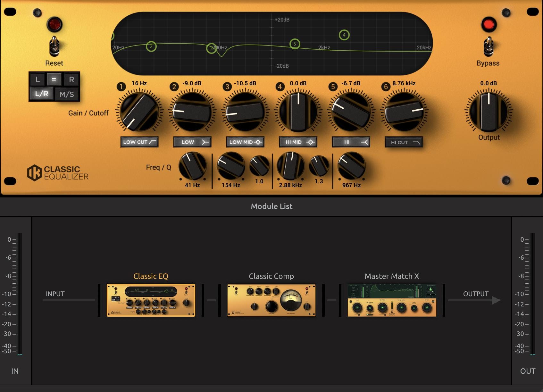Click the band number 3 badge
Screen dimensions: 543x392
pos(227,87)
